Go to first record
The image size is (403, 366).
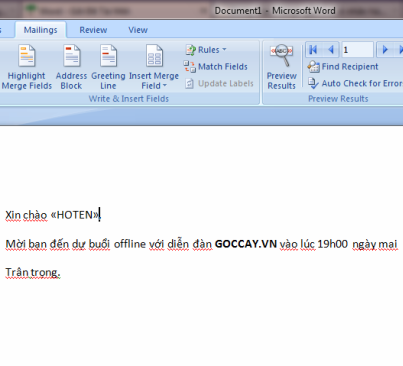[x=313, y=50]
